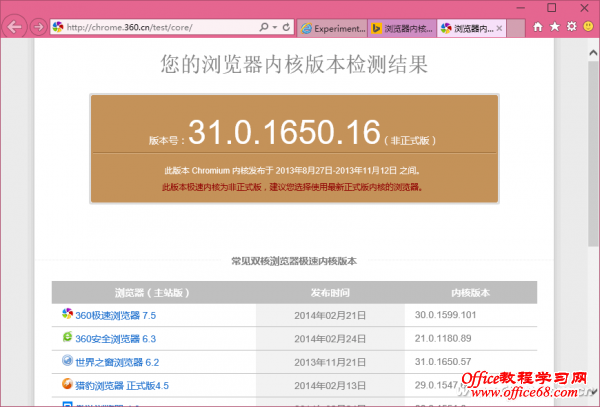Screen dimensions: 600x407
Task: Click the browser Back arrow button
Action: (x=15, y=27)
